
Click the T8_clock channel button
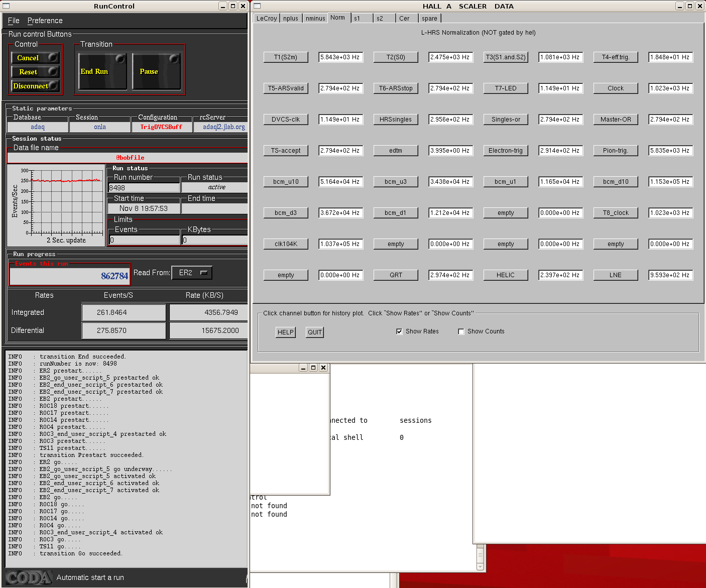(x=616, y=213)
